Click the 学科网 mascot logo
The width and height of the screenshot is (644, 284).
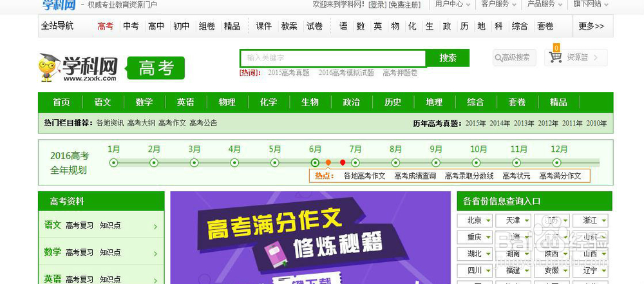[x=79, y=68]
